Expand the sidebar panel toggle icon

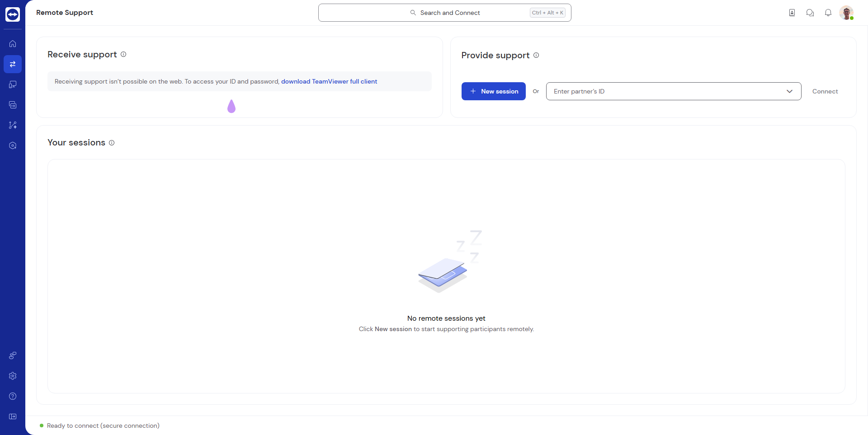pos(13,416)
